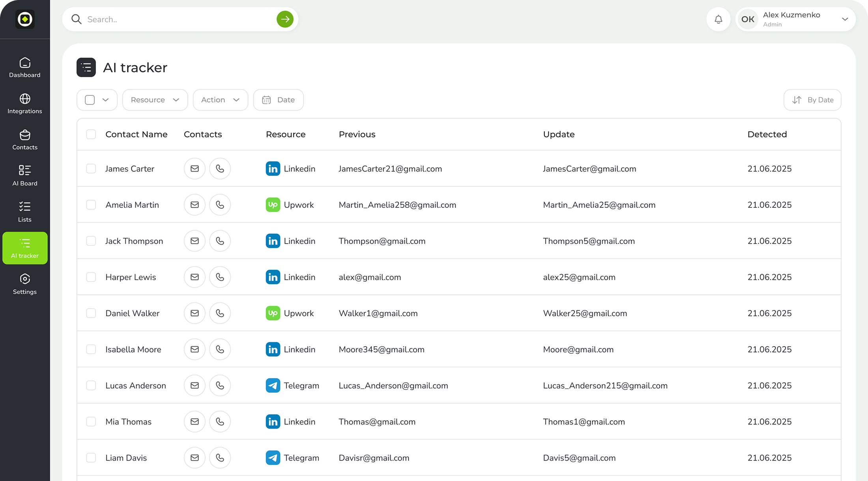The height and width of the screenshot is (481, 868).
Task: Click James Carter's email envelope icon
Action: pyautogui.click(x=195, y=169)
